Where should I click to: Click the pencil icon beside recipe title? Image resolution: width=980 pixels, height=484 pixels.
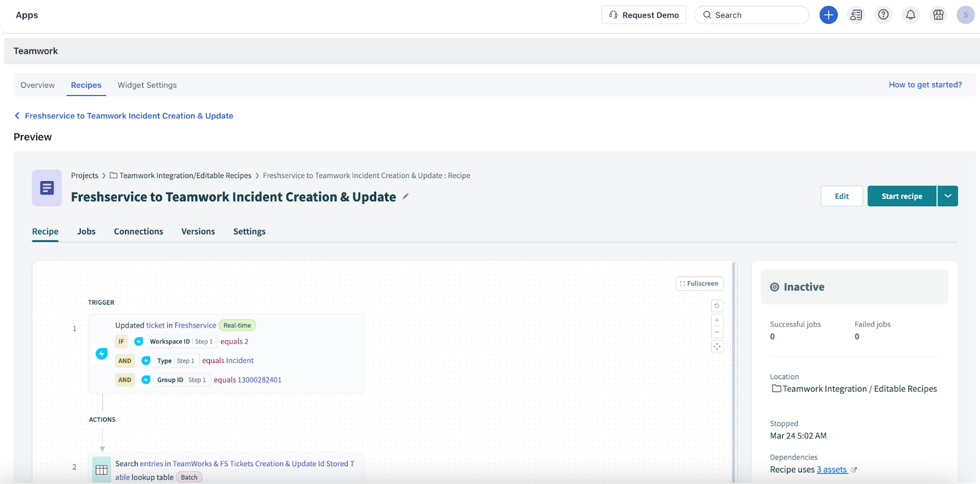[405, 196]
